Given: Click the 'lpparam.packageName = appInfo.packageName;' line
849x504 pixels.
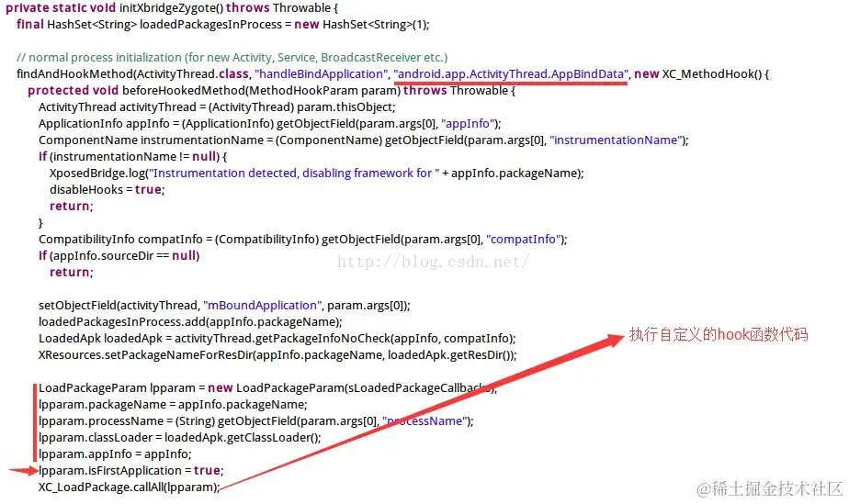Looking at the screenshot, I should click(173, 405).
